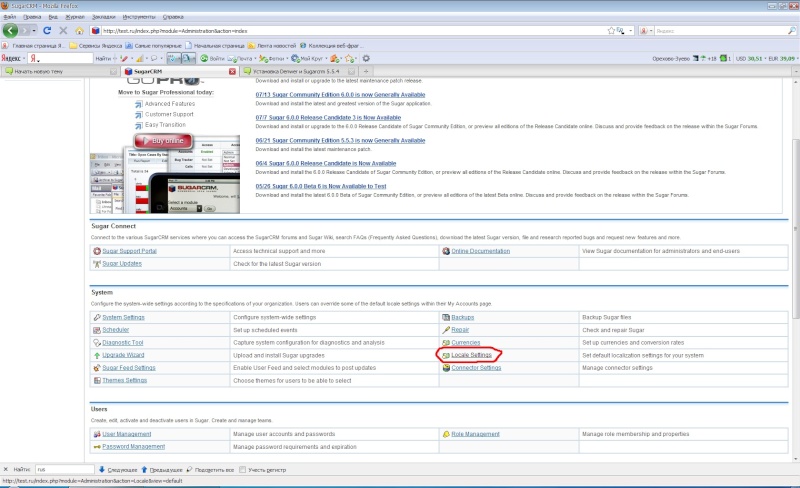Click the Online Documentation icon

click(446, 251)
